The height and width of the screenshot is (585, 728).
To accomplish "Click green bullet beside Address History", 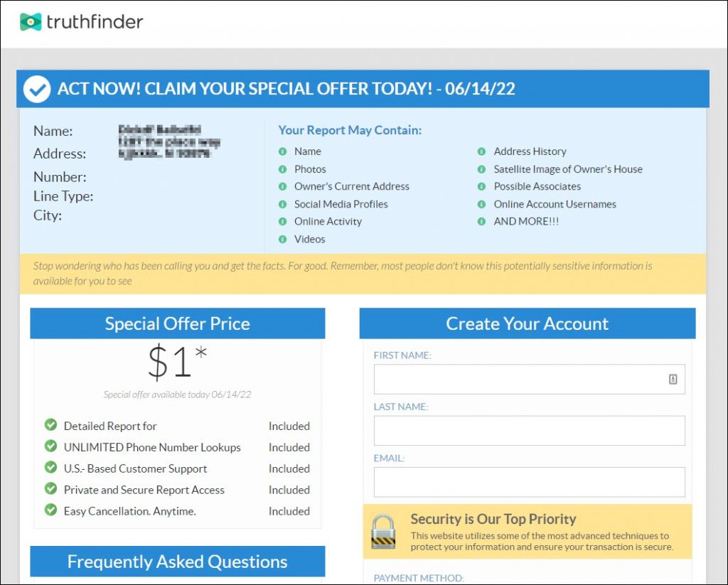I will tap(481, 151).
